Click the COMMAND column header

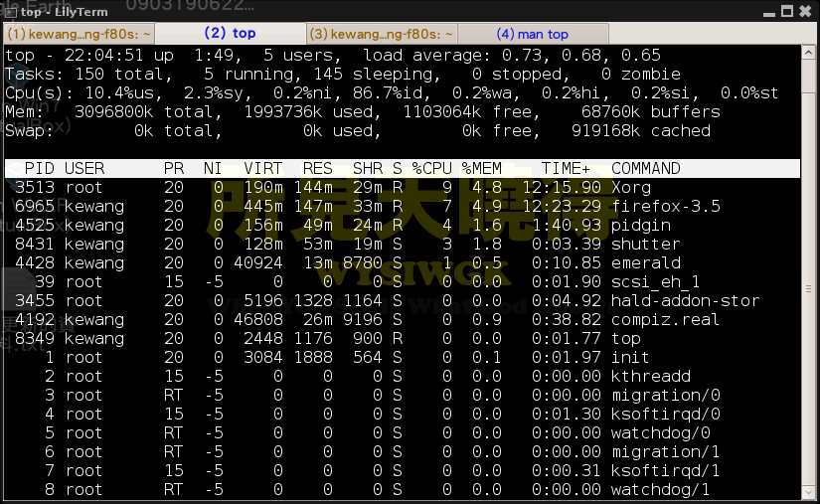coord(646,168)
